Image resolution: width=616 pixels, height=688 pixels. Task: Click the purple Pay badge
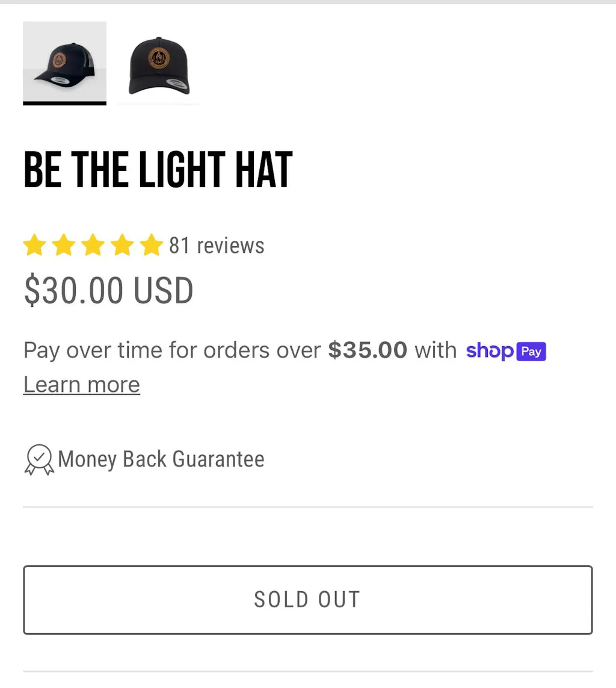(x=531, y=351)
